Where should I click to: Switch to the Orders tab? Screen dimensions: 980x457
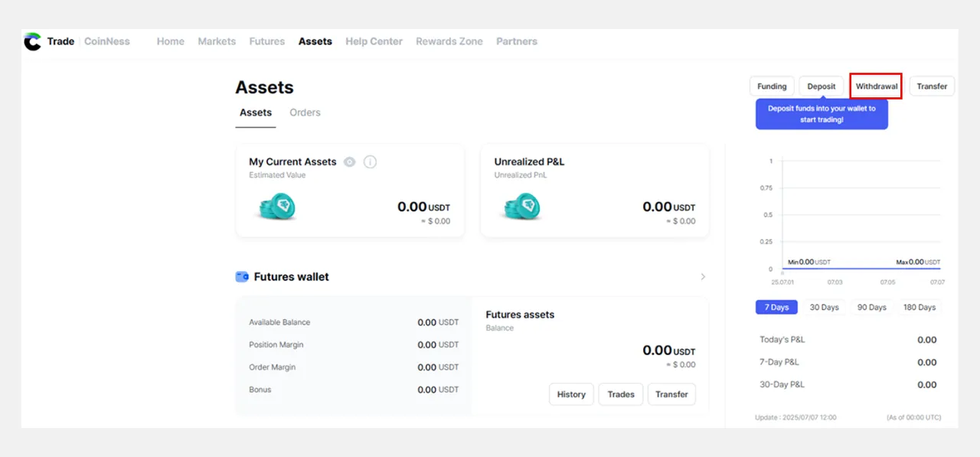coord(305,113)
